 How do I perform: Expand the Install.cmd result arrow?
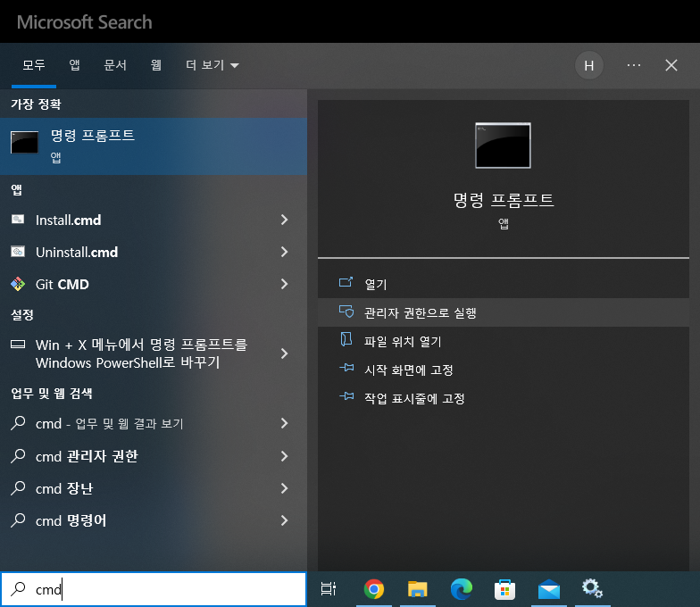pos(284,220)
